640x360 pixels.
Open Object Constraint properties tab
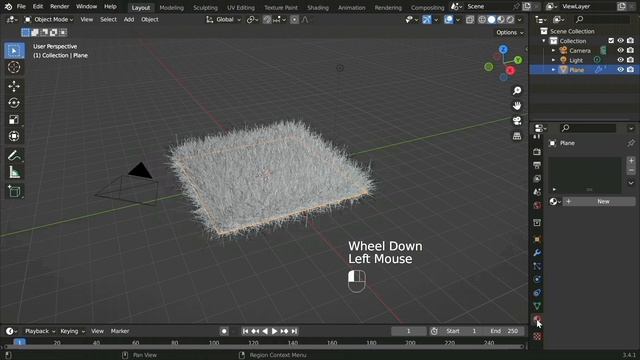537,293
